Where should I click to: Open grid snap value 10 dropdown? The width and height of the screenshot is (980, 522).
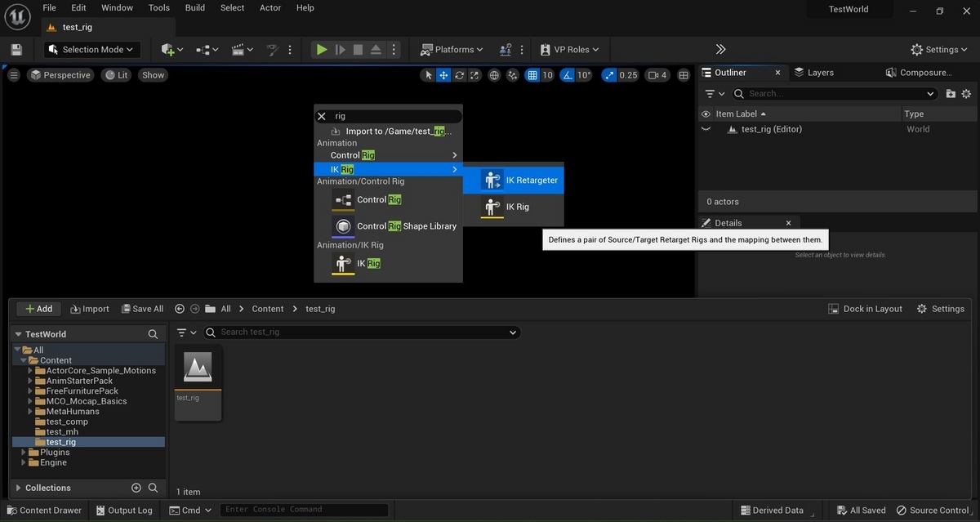547,75
